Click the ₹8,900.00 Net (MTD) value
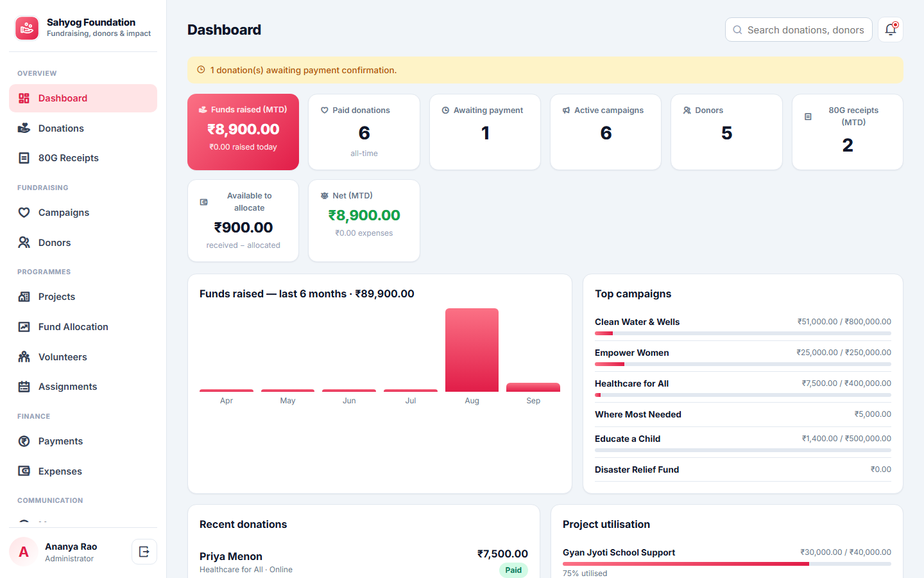The image size is (924, 578). pos(364,215)
